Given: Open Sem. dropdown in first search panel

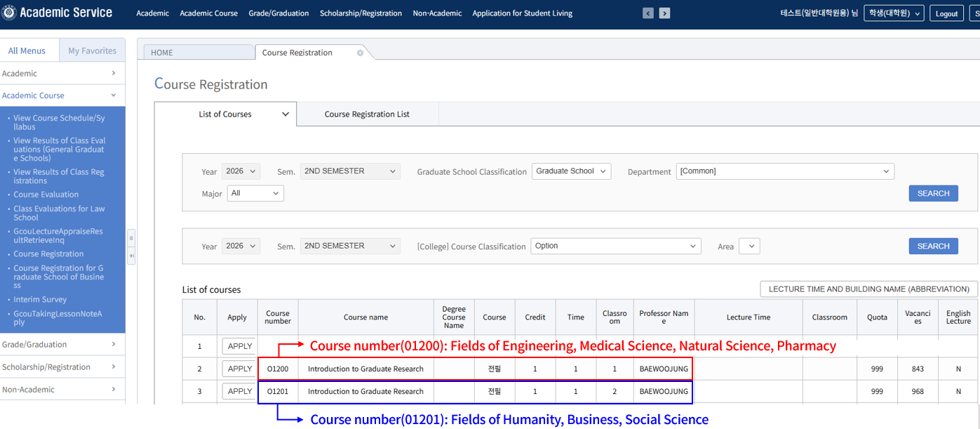Looking at the screenshot, I should click(x=350, y=171).
